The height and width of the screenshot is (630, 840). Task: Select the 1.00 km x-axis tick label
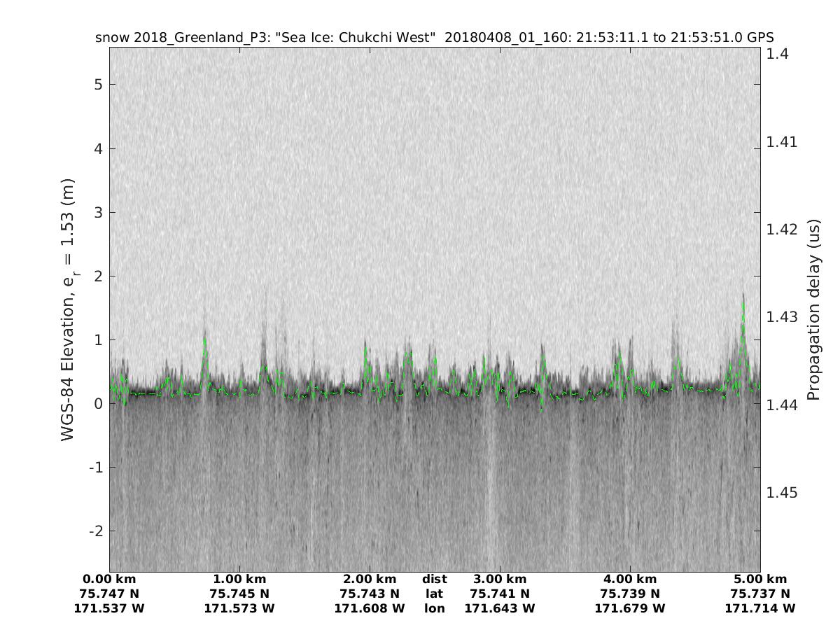(239, 579)
